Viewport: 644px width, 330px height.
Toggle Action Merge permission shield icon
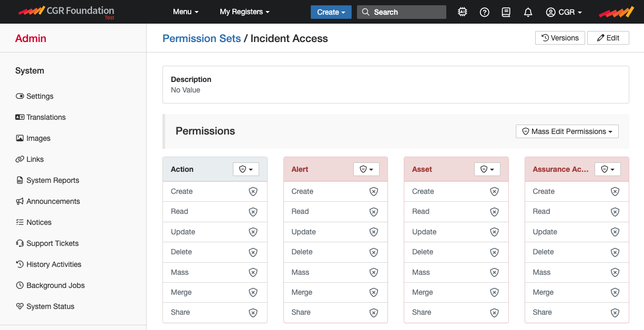253,293
